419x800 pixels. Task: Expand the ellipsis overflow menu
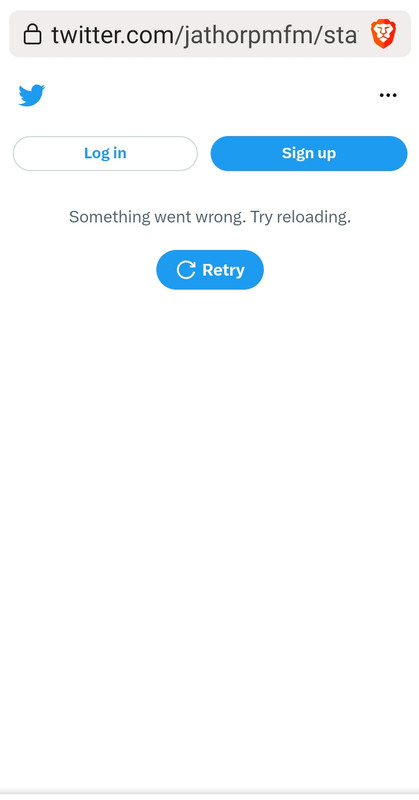coord(388,95)
